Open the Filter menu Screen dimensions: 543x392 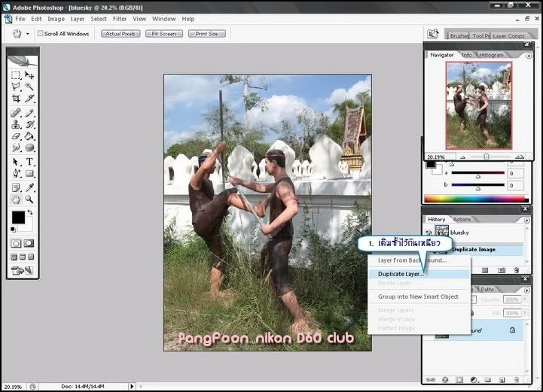click(120, 19)
